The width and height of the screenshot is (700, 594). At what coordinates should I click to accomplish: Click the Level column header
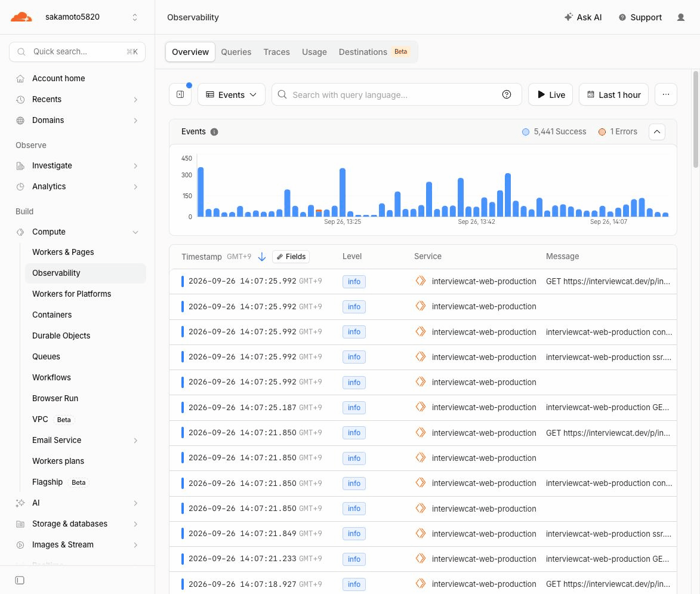point(351,257)
